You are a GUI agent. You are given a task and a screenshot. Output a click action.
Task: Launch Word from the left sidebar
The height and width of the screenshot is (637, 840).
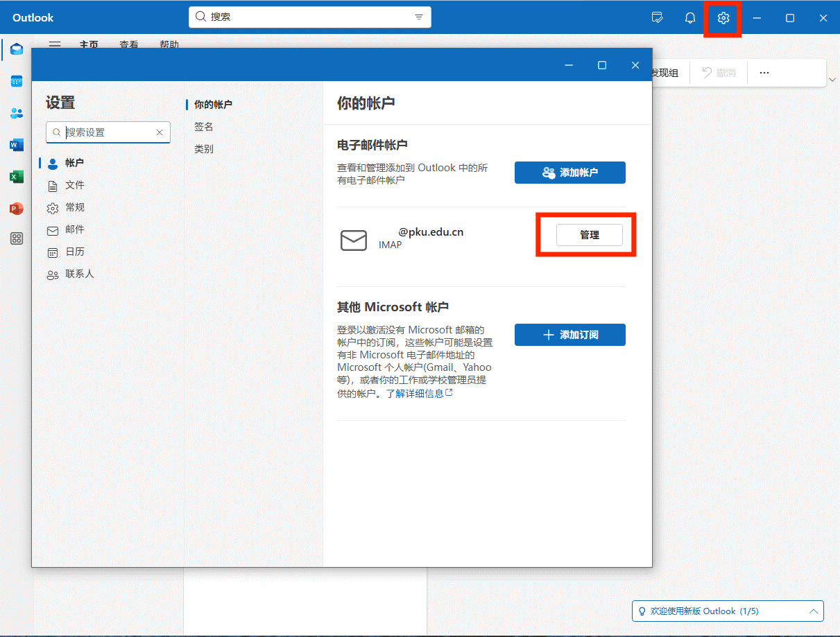tap(17, 145)
